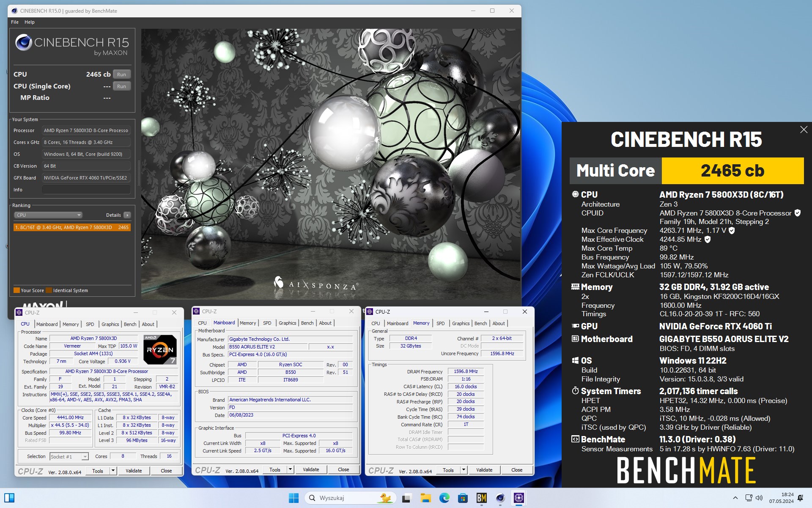Open the Windows Start menu
The height and width of the screenshot is (508, 812).
(294, 498)
